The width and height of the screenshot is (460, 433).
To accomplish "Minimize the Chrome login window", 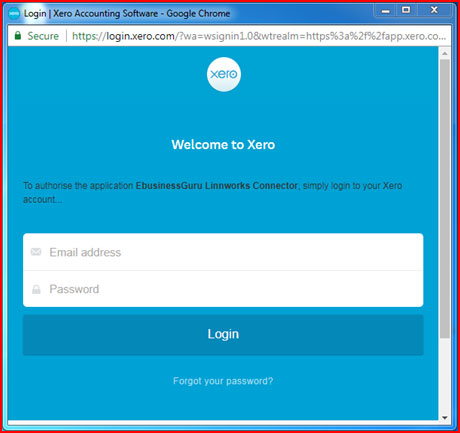I will point(386,11).
